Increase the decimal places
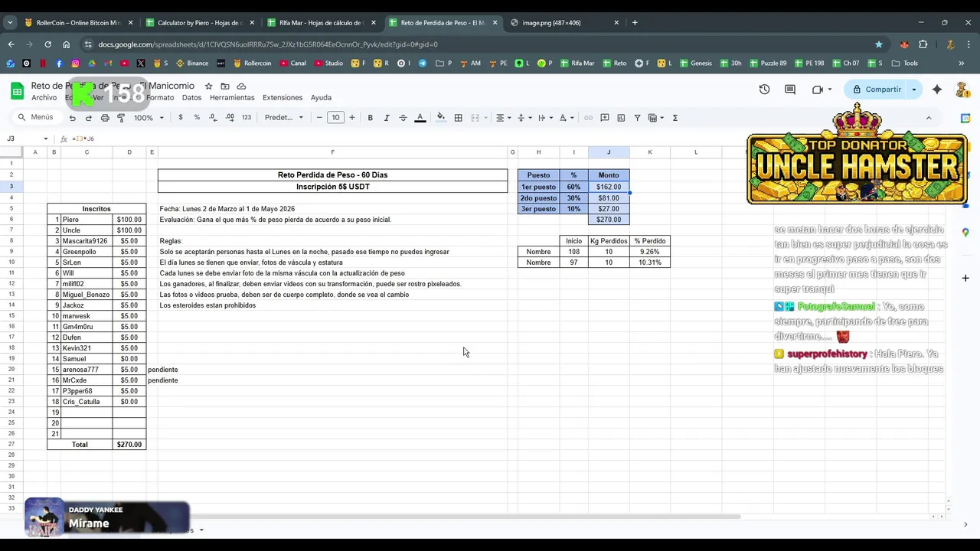This screenshot has width=980, height=551. [x=230, y=118]
